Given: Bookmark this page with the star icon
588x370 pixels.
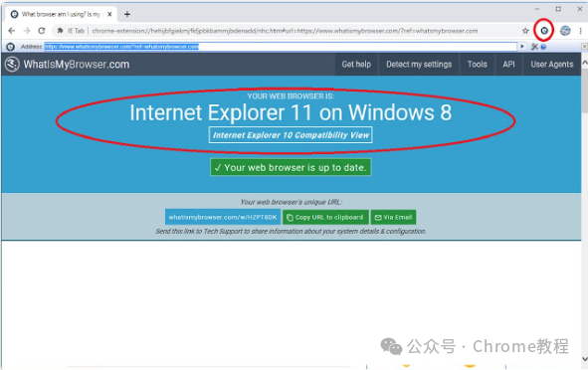Looking at the screenshot, I should [525, 31].
